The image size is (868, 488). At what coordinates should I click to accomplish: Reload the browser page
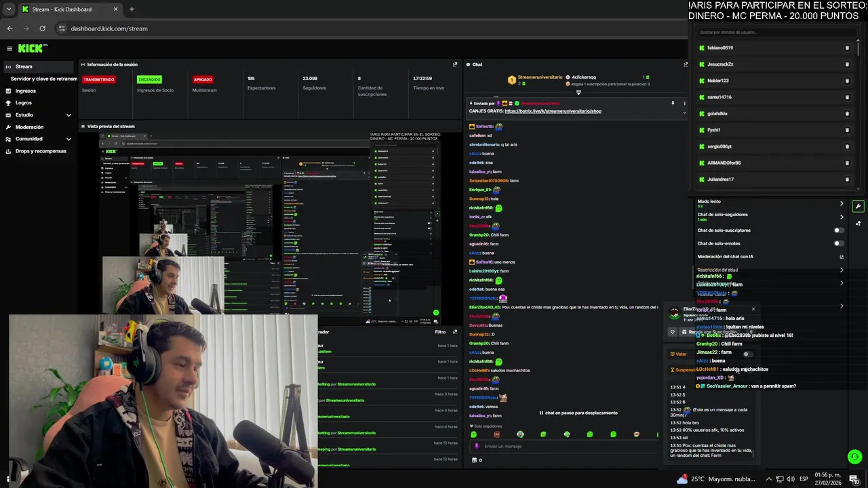tap(42, 28)
